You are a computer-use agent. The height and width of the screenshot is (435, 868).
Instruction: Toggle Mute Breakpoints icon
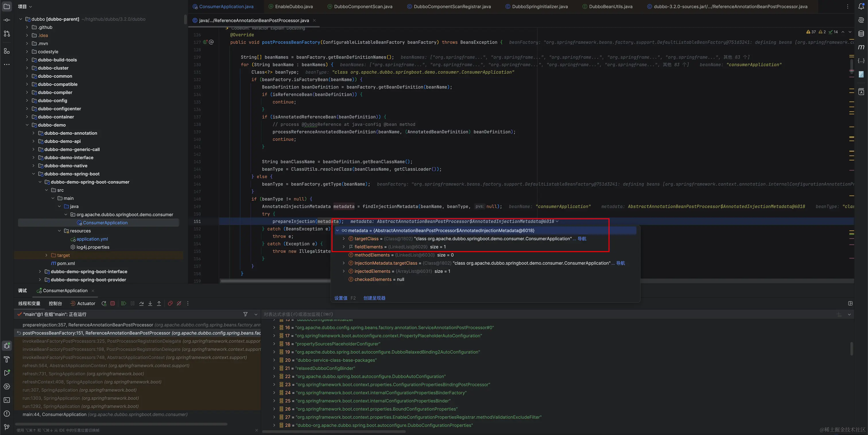[x=179, y=303]
